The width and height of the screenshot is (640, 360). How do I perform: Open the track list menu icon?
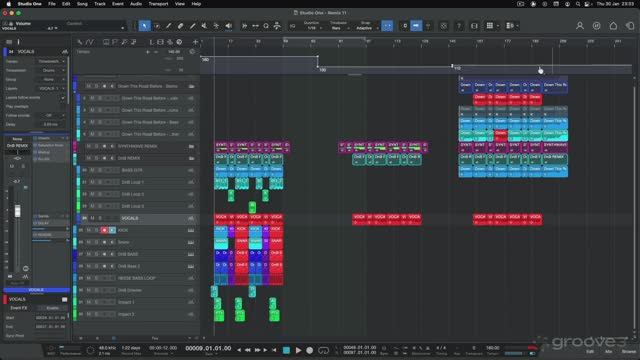tap(9, 42)
